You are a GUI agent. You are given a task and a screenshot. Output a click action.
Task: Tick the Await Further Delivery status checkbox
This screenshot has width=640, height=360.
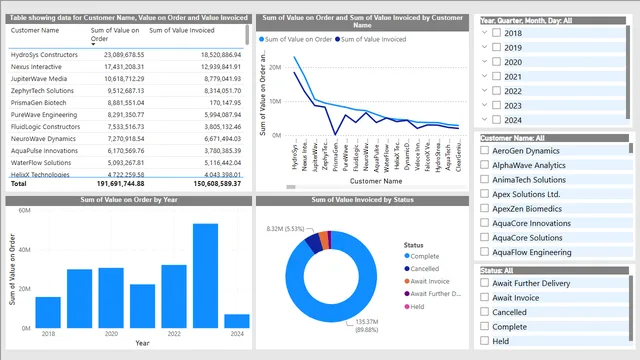tap(484, 283)
